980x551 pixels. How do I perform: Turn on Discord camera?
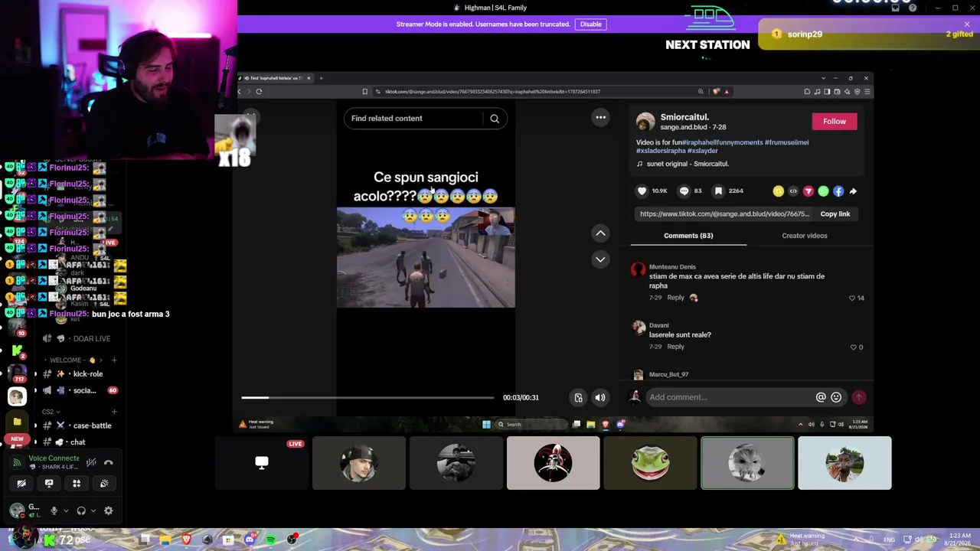click(21, 484)
